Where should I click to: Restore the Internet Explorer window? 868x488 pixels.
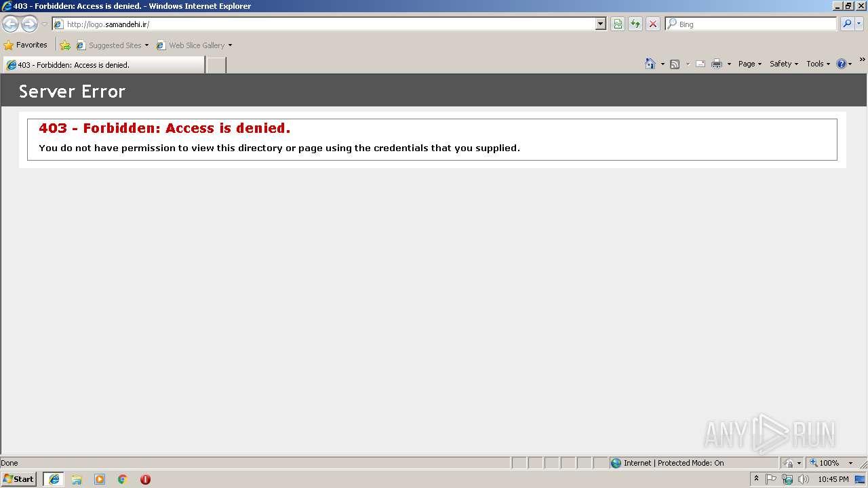point(848,5)
